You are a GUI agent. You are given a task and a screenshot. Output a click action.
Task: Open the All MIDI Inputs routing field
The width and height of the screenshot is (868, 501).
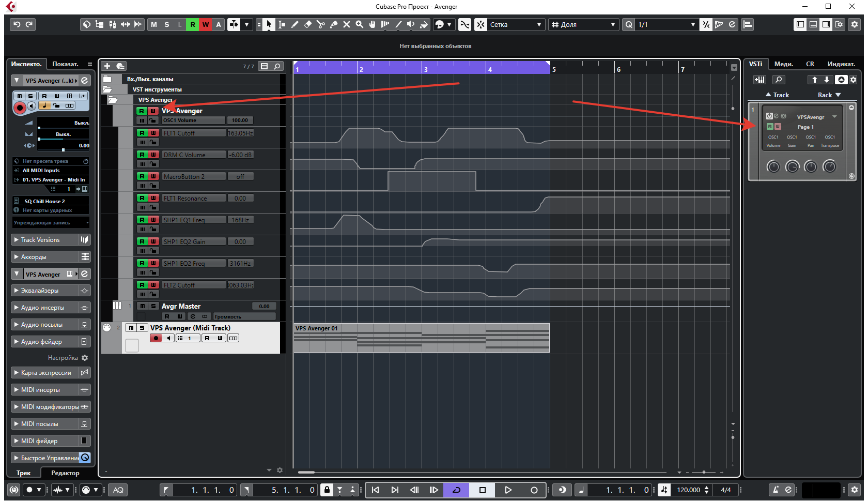(x=51, y=170)
